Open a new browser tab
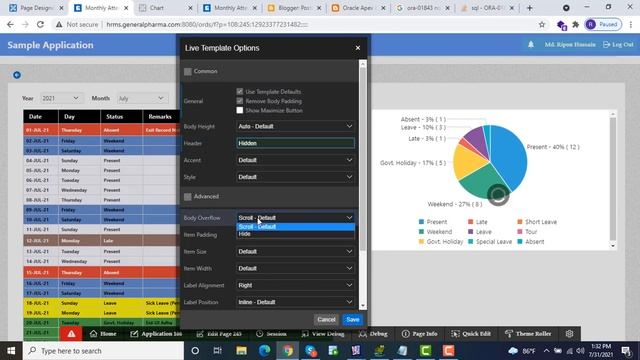 [529, 8]
